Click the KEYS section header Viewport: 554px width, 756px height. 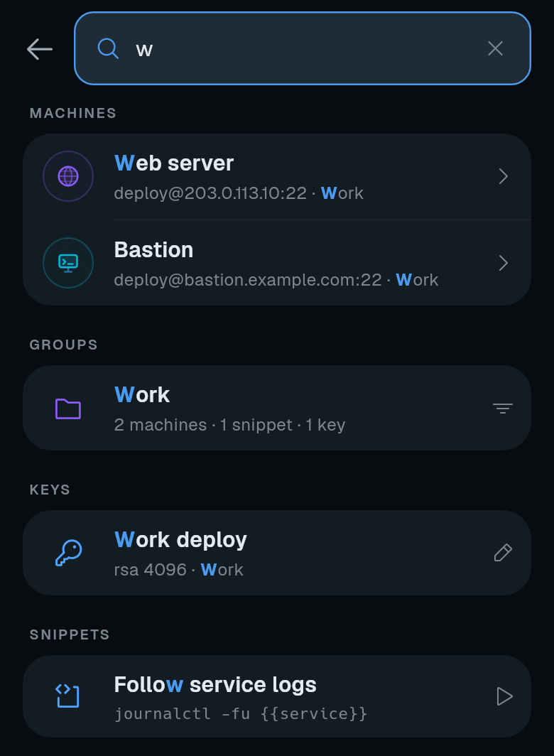tap(50, 490)
